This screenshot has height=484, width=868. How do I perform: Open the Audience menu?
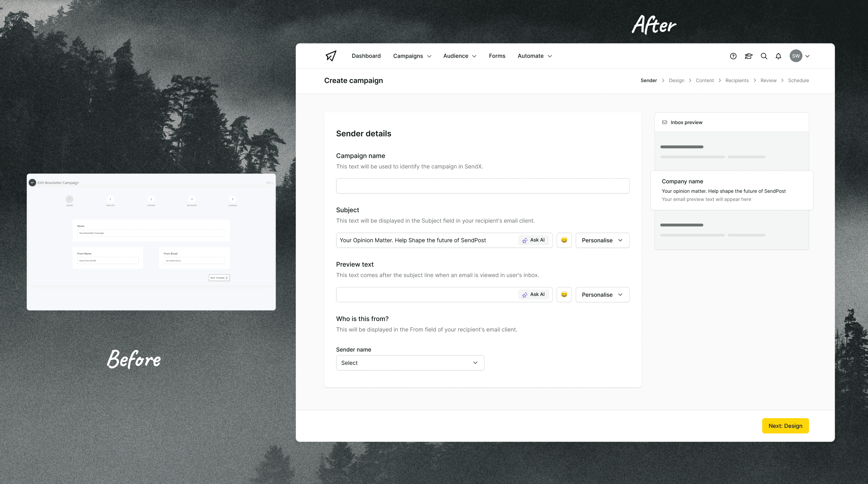(459, 56)
